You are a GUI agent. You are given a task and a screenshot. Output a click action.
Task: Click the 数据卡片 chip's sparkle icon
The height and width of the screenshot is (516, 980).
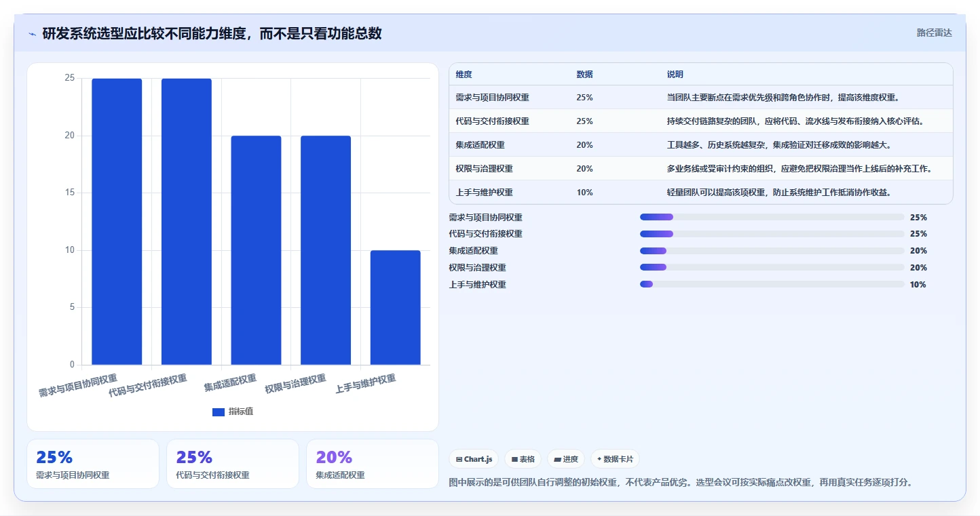coord(599,459)
